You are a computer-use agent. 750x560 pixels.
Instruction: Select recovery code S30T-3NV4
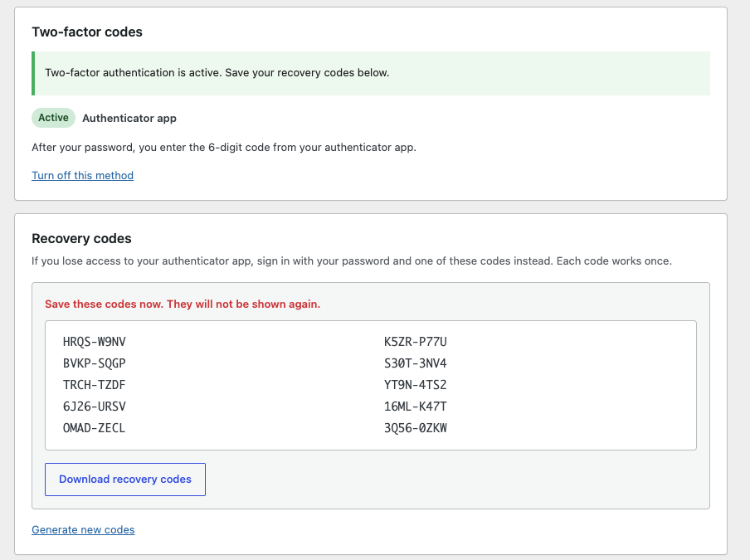(x=416, y=363)
